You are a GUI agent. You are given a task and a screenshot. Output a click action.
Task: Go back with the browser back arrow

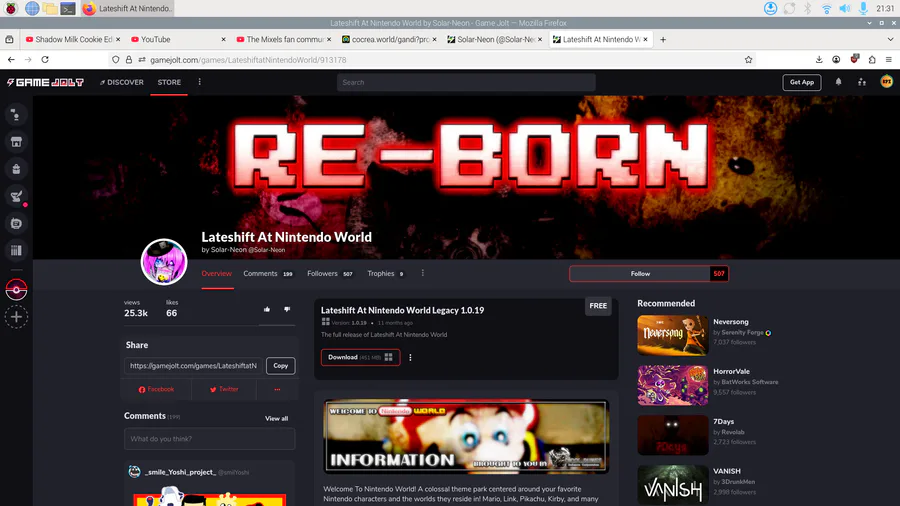tap(11, 60)
